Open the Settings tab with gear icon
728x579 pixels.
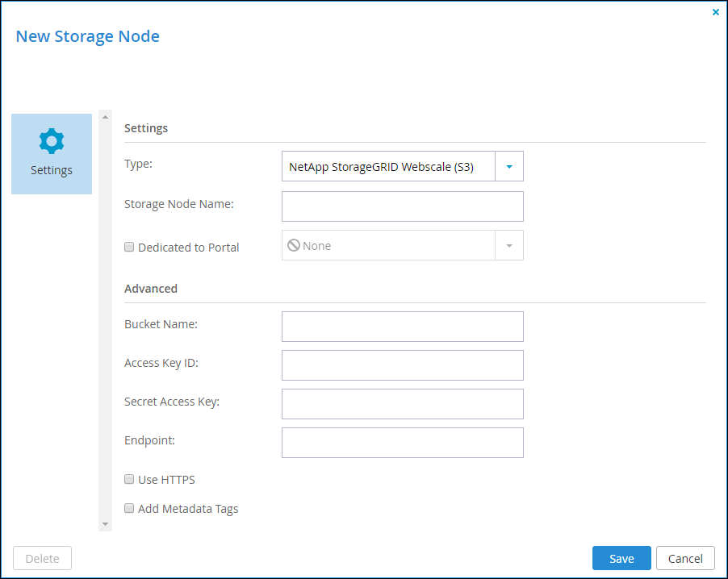[x=52, y=153]
